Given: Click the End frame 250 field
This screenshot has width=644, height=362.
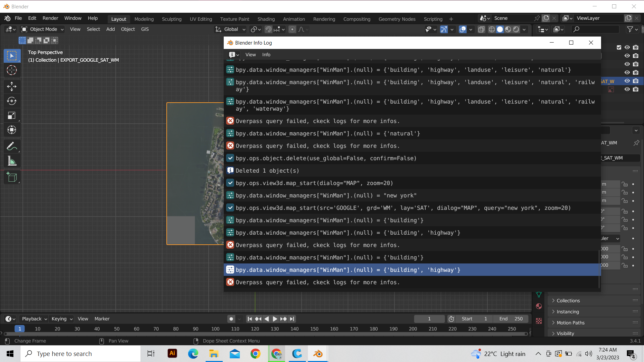Looking at the screenshot, I should (511, 319).
